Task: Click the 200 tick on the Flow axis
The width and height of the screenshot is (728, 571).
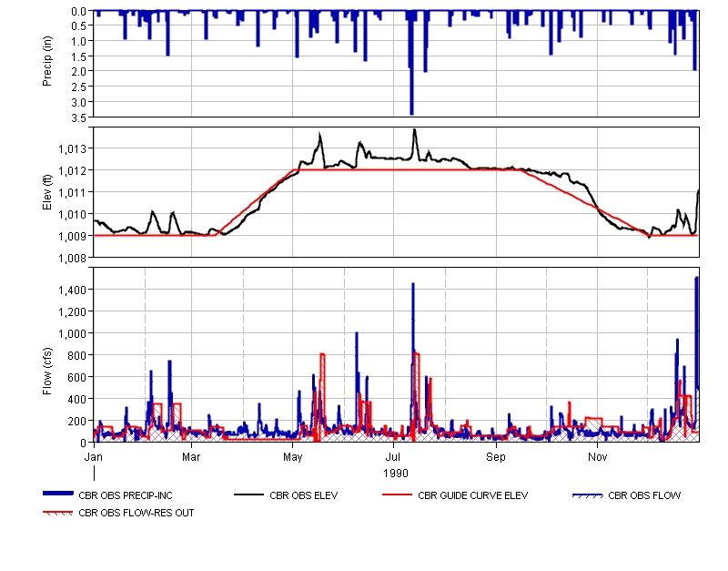Action: coord(77,422)
